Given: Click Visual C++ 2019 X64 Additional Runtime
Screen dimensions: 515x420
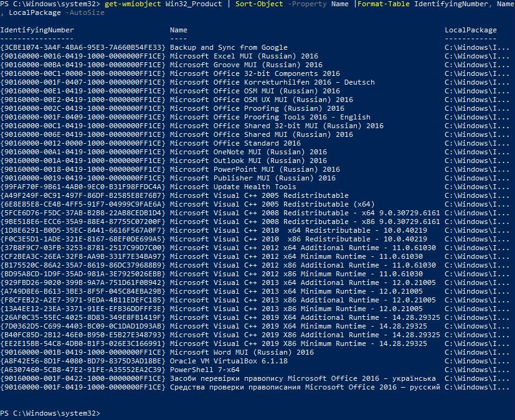Looking at the screenshot, I should pyautogui.click(x=305, y=317).
